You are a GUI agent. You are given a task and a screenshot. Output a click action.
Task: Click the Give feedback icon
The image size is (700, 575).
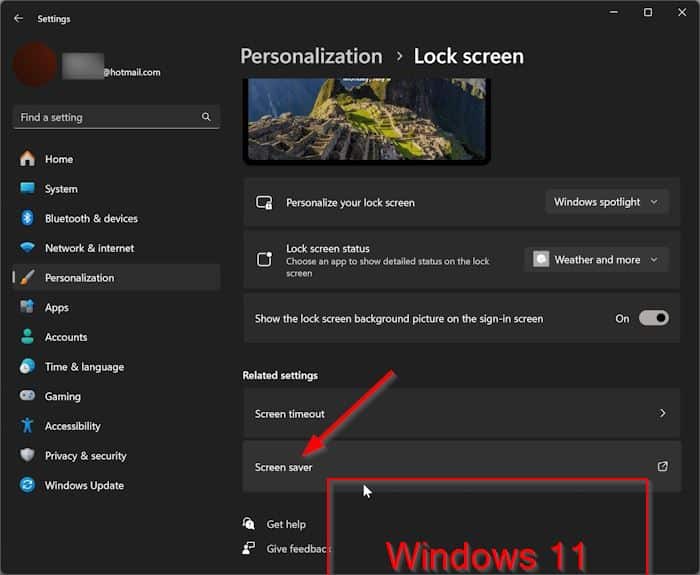coord(249,548)
